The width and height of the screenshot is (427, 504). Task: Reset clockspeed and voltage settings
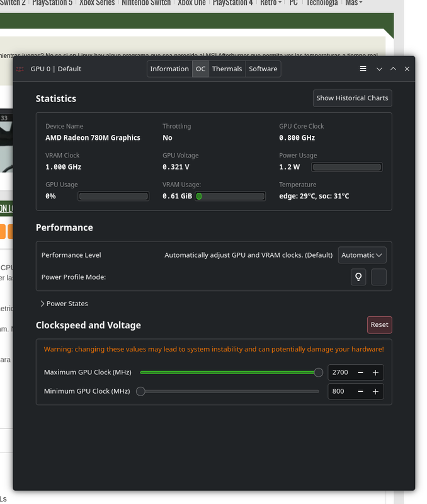tap(379, 324)
